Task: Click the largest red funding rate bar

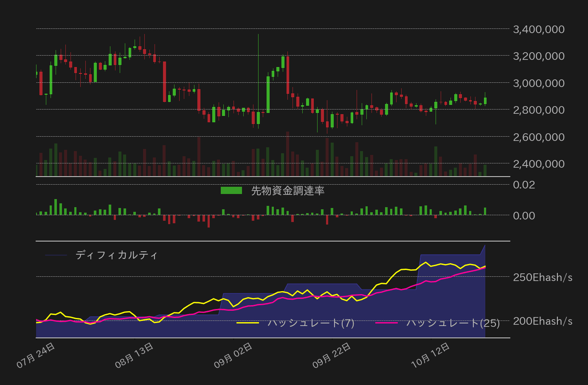Action: (208, 221)
